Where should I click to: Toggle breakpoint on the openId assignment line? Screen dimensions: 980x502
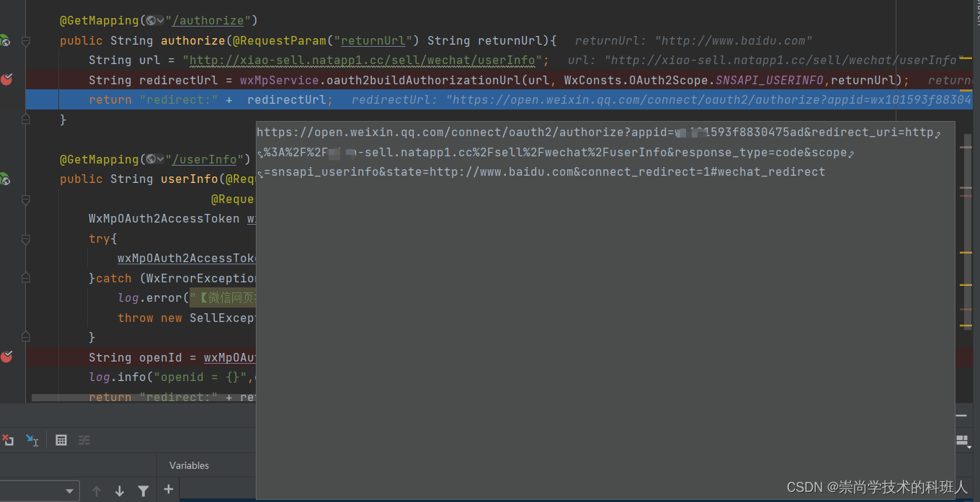pos(6,357)
